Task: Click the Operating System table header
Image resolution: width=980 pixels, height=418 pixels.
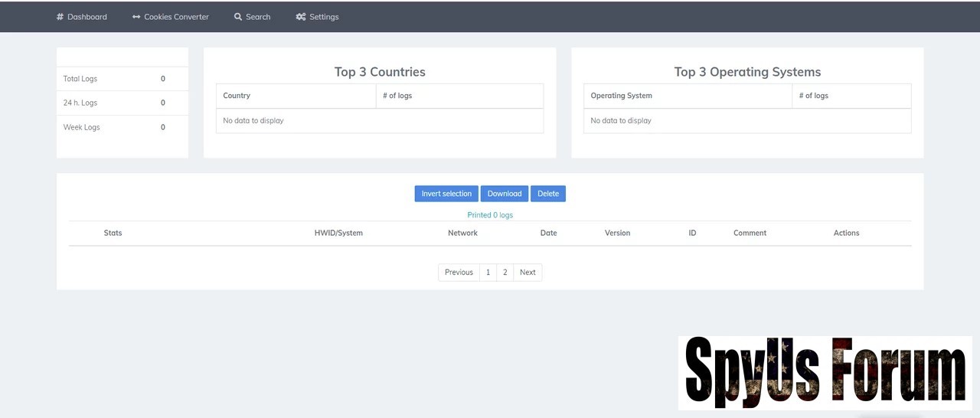Action: point(621,96)
